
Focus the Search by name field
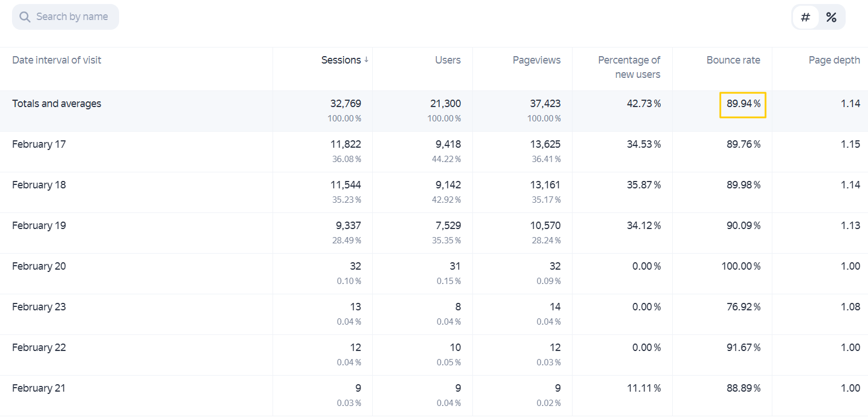[65, 17]
